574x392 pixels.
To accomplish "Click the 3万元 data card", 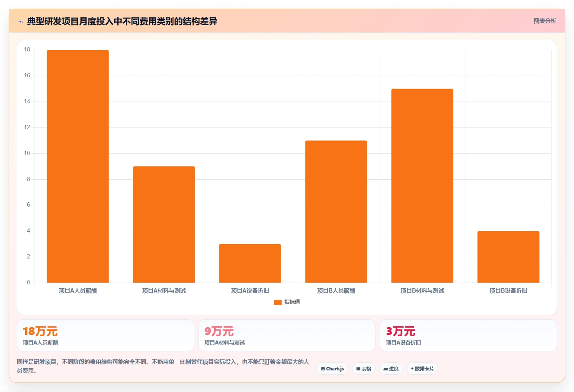I will coord(468,335).
